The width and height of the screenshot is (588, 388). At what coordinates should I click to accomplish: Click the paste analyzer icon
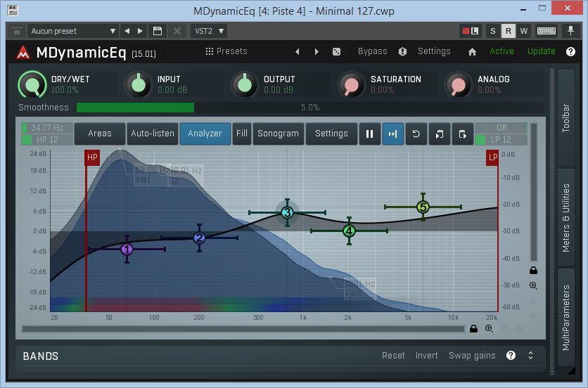click(x=462, y=134)
